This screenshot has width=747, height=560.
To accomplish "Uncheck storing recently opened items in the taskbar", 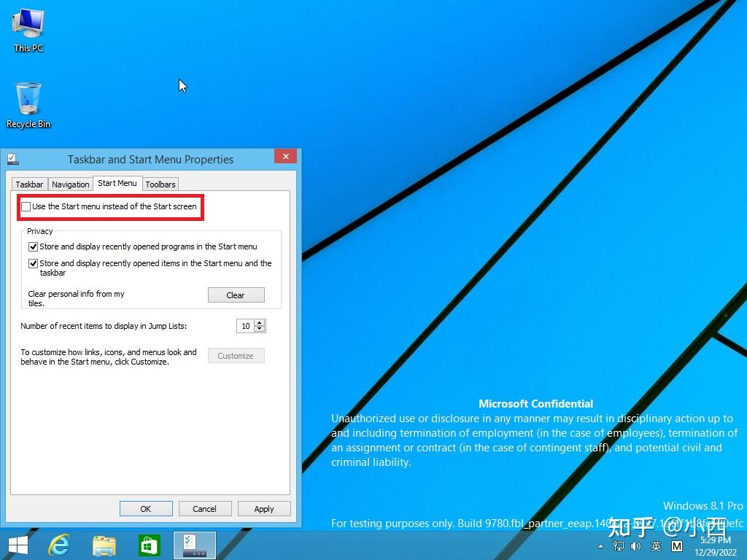I will pos(33,263).
